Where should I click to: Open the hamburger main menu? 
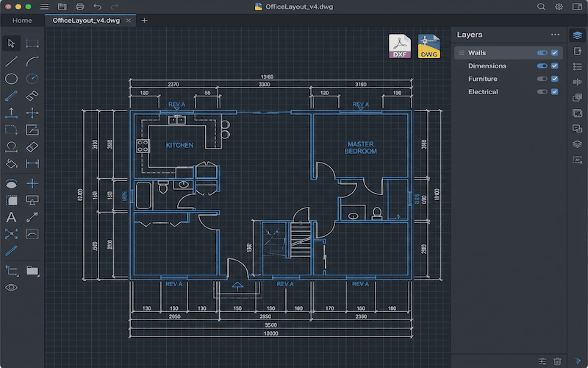[44, 7]
